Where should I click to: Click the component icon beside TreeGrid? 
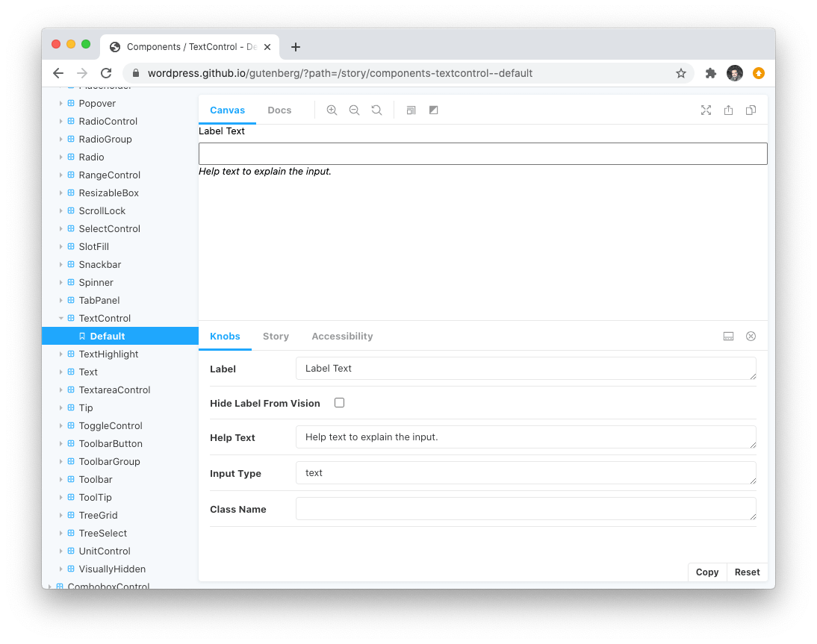coord(71,515)
